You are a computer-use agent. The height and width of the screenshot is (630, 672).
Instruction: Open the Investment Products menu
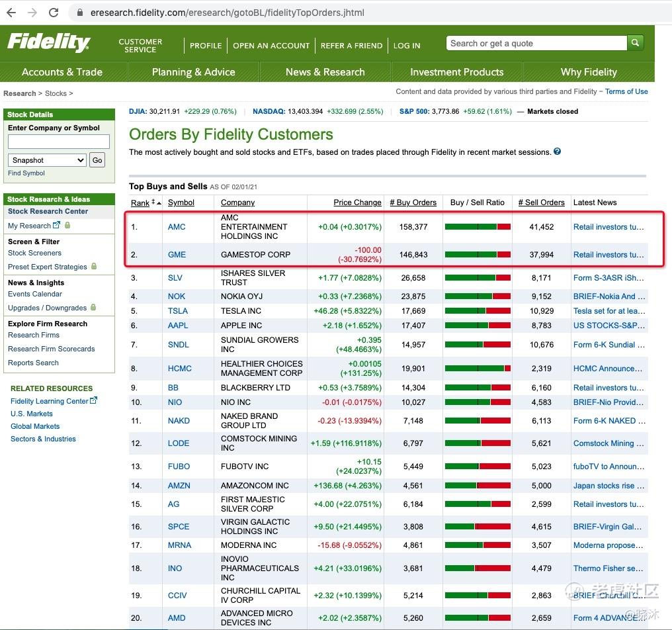(457, 72)
